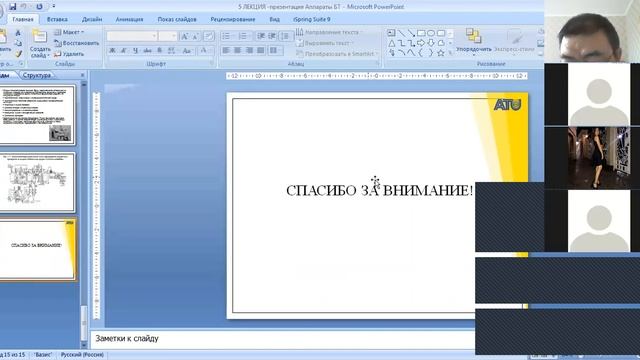Toggle strikethrough formatting
The height and width of the screenshot is (360, 640).
pyautogui.click(x=147, y=51)
